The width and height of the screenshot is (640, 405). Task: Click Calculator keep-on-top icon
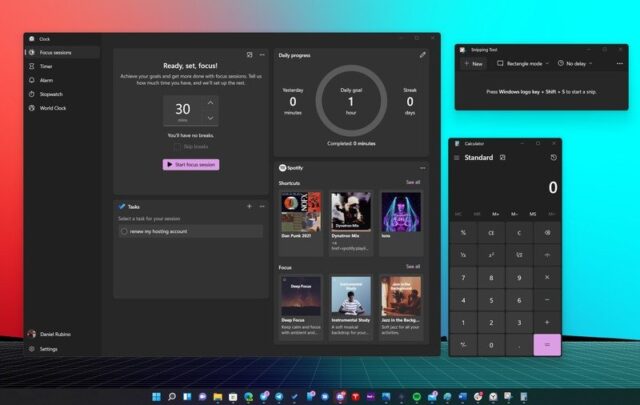(x=502, y=158)
